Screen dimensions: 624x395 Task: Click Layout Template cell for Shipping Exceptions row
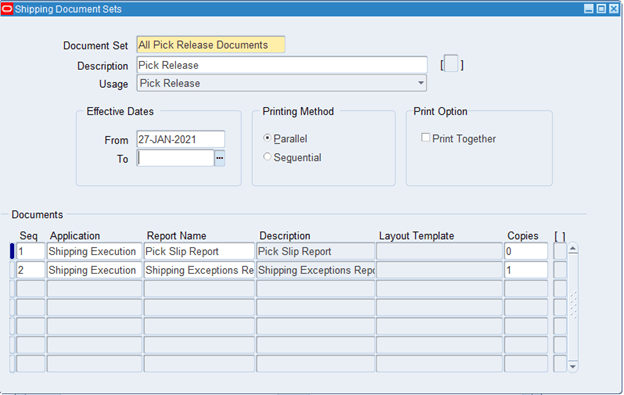(439, 270)
